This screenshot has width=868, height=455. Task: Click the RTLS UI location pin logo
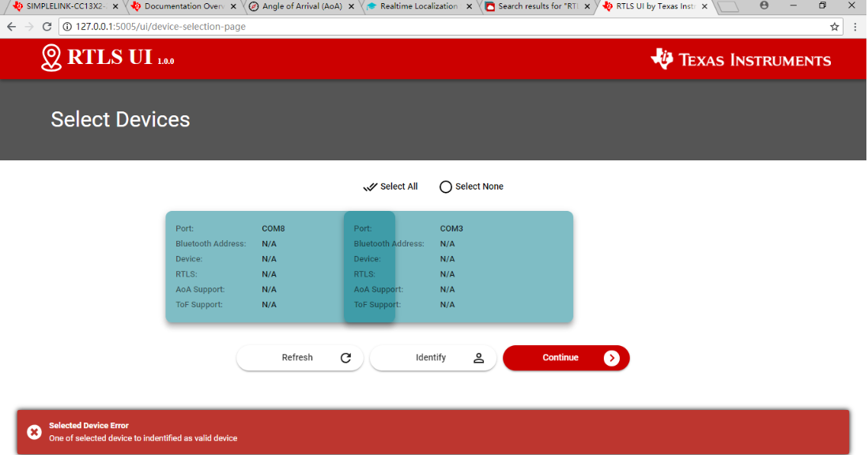tap(51, 58)
